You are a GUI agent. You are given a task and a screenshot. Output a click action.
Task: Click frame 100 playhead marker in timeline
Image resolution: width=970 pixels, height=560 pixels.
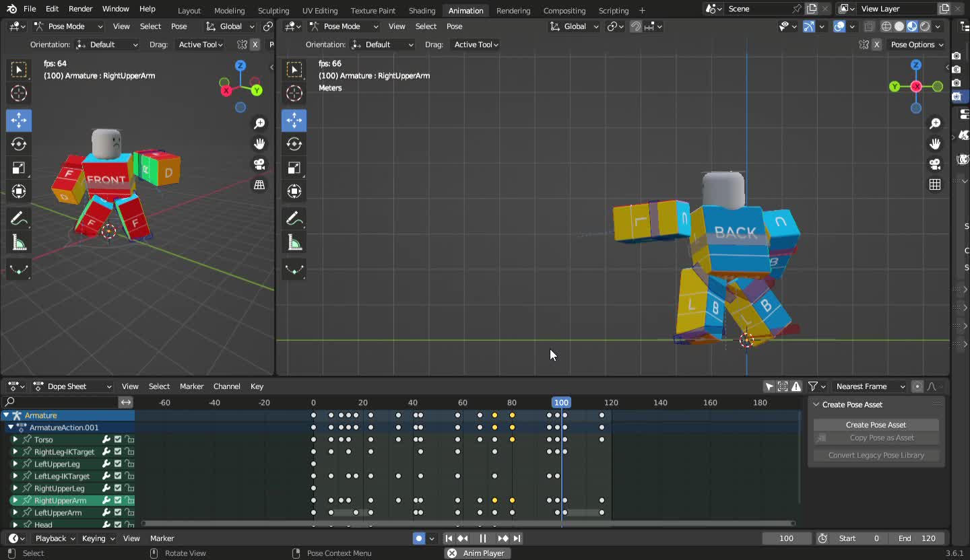tap(561, 403)
